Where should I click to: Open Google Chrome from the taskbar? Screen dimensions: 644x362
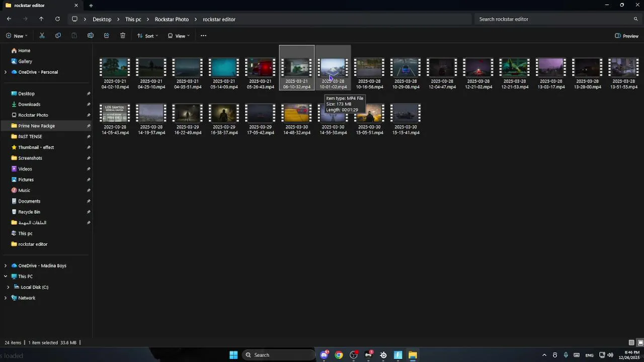(x=339, y=355)
